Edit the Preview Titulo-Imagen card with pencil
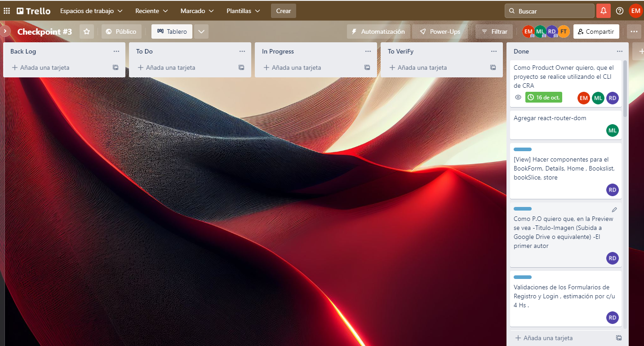This screenshot has height=346, width=644. 614,210
